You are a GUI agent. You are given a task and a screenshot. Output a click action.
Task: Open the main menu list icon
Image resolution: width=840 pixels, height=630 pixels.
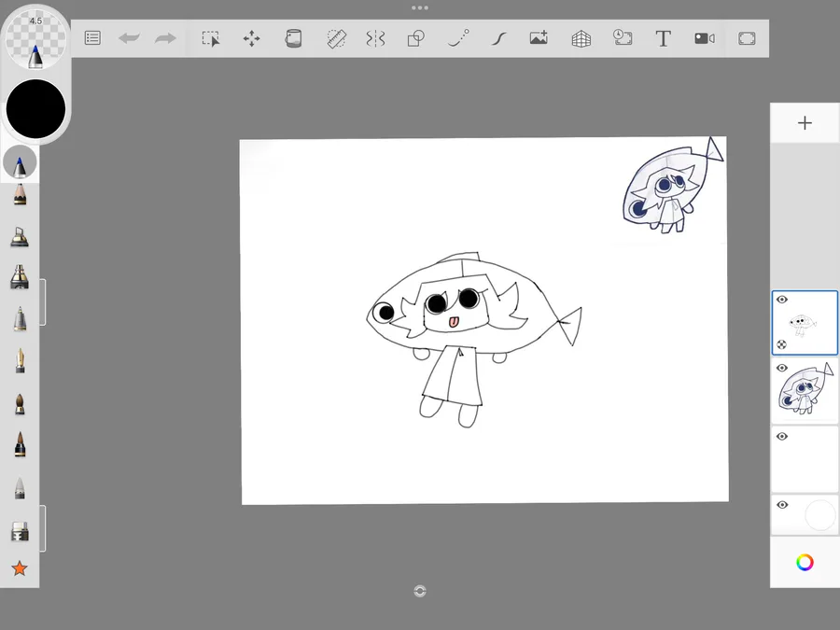[92, 38]
